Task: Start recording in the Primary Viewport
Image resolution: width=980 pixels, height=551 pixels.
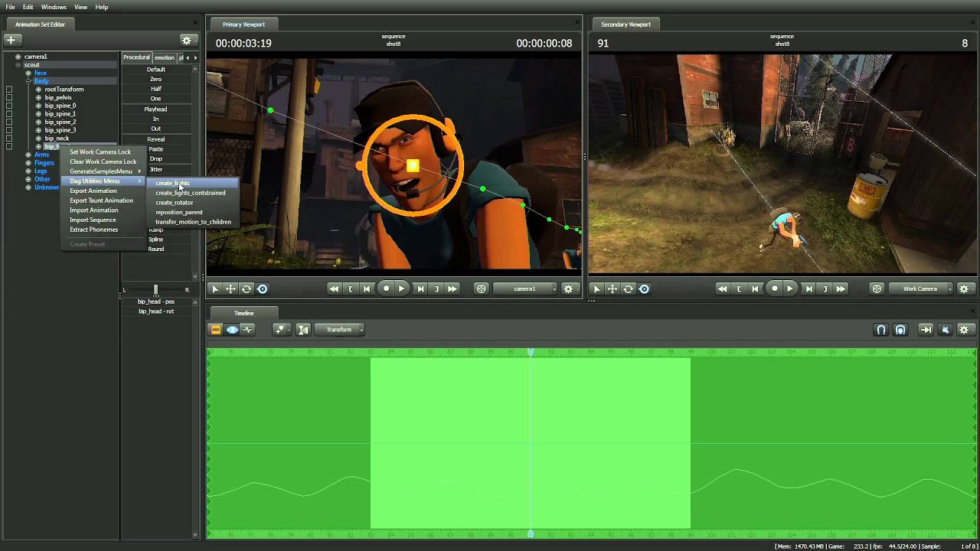Action: click(386, 289)
